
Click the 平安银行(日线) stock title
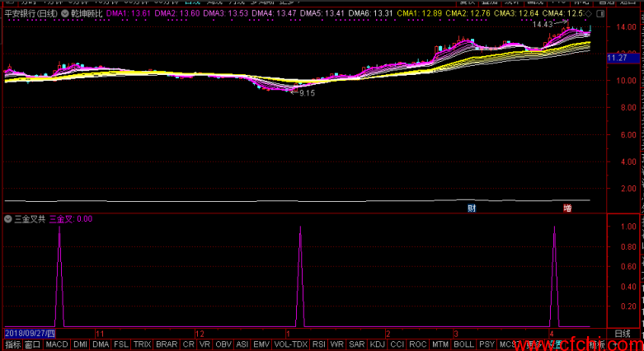[x=31, y=13]
